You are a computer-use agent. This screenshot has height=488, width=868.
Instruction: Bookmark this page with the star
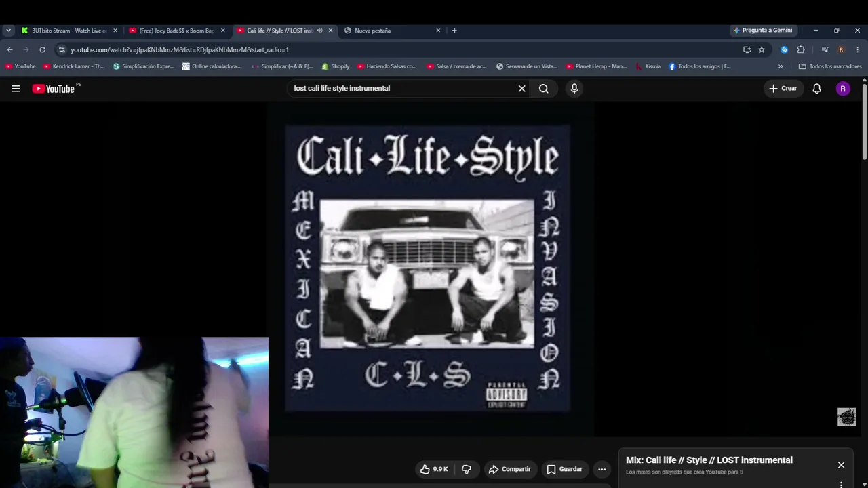pyautogui.click(x=762, y=49)
